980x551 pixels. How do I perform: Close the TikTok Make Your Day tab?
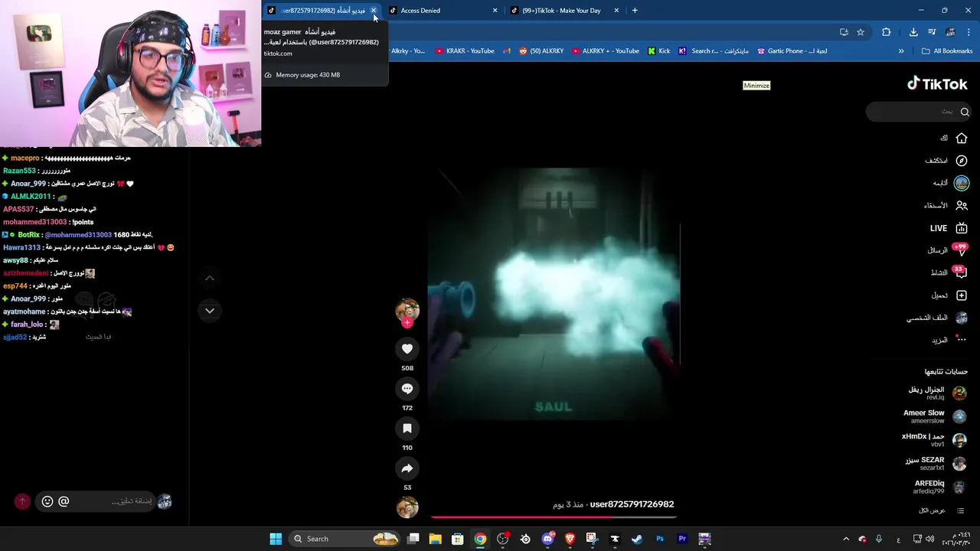click(x=616, y=11)
